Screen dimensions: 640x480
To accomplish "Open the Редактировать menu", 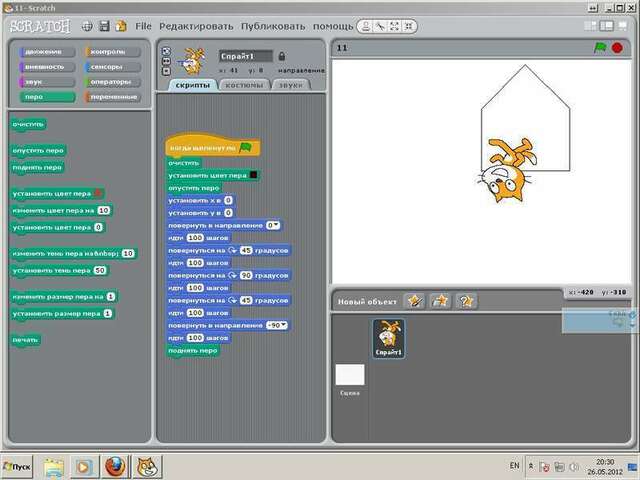I will 196,27.
